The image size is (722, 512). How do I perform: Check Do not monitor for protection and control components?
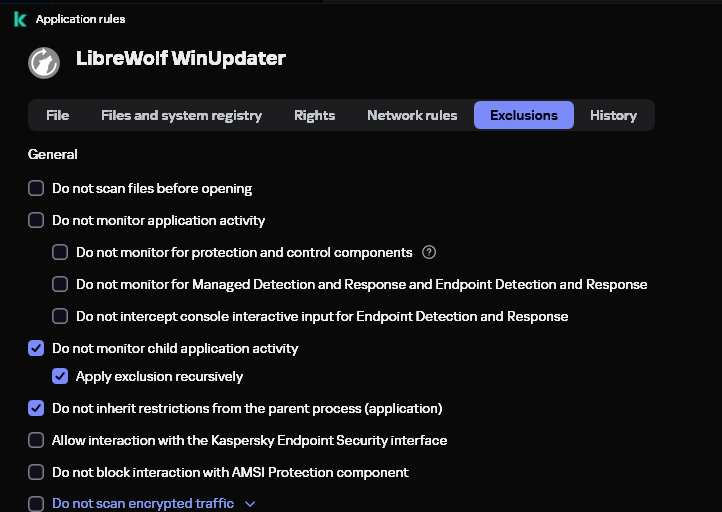click(x=60, y=252)
